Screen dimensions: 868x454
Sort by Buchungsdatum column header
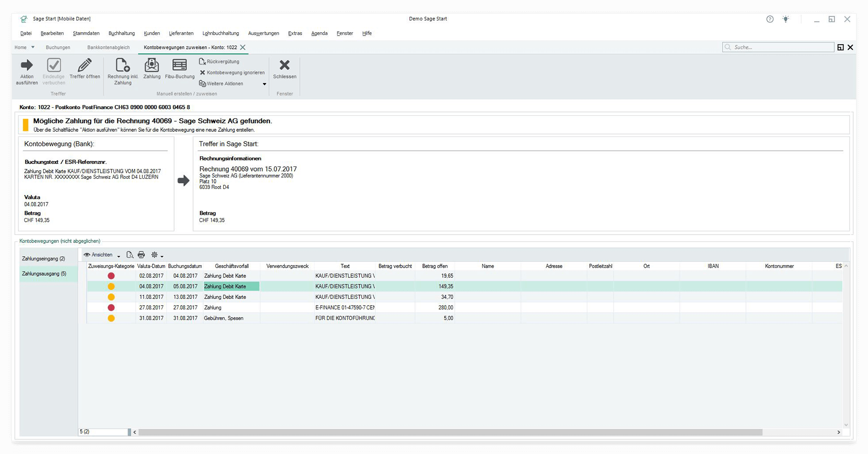coord(185,266)
